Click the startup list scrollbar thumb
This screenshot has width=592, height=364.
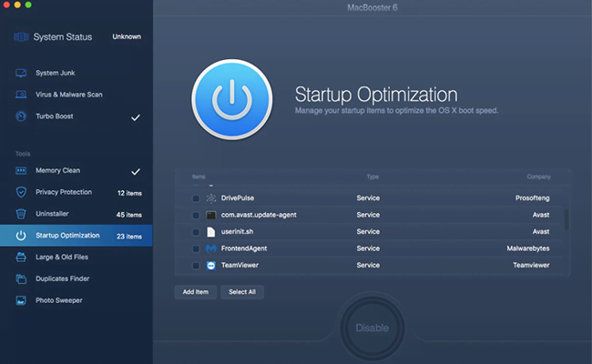[x=566, y=219]
